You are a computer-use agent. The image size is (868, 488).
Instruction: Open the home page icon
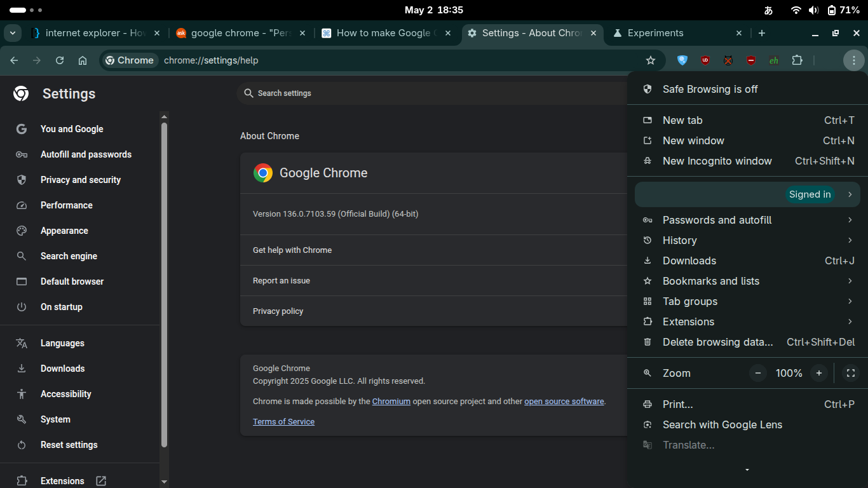(x=83, y=60)
